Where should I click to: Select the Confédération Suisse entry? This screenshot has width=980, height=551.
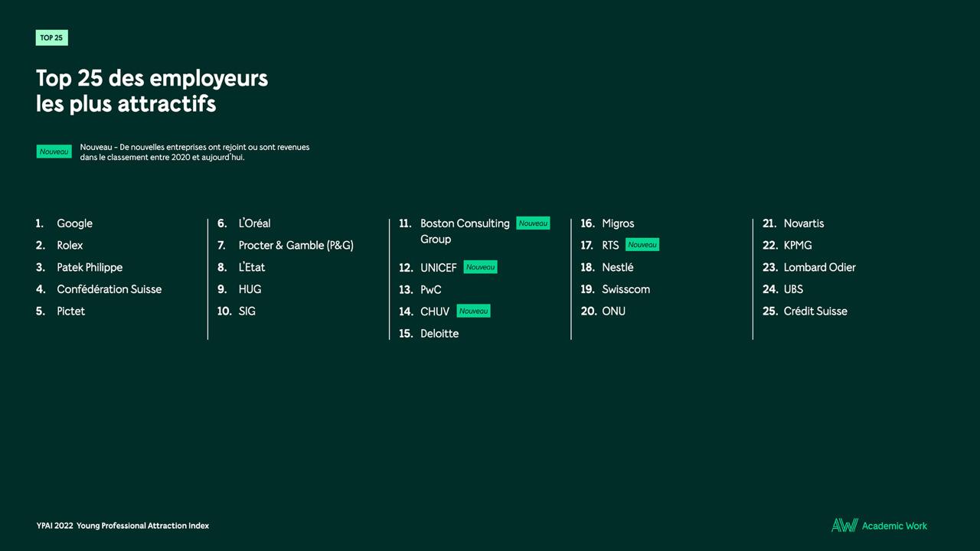(109, 289)
